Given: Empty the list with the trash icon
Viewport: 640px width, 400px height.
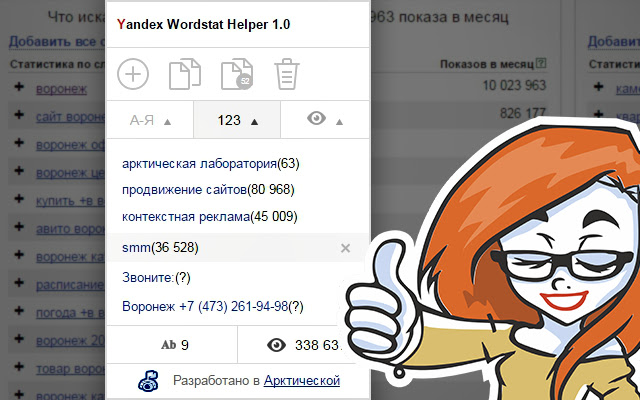Looking at the screenshot, I should click(287, 74).
